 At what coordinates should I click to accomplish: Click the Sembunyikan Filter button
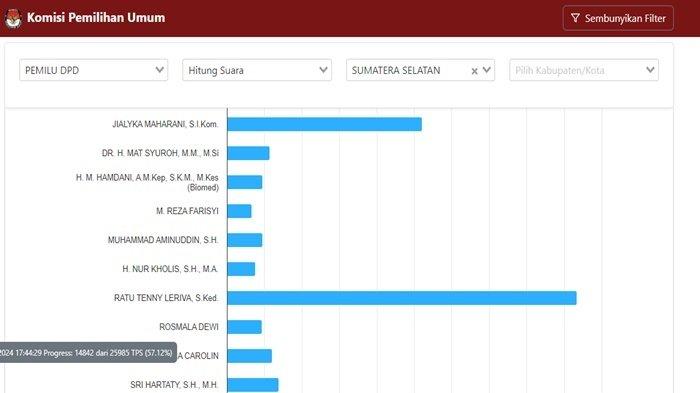click(x=618, y=18)
